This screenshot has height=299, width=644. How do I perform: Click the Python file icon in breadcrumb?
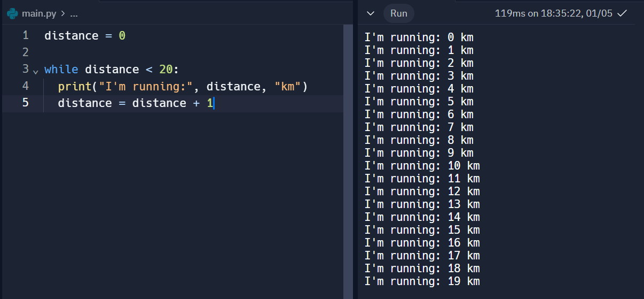tap(12, 13)
